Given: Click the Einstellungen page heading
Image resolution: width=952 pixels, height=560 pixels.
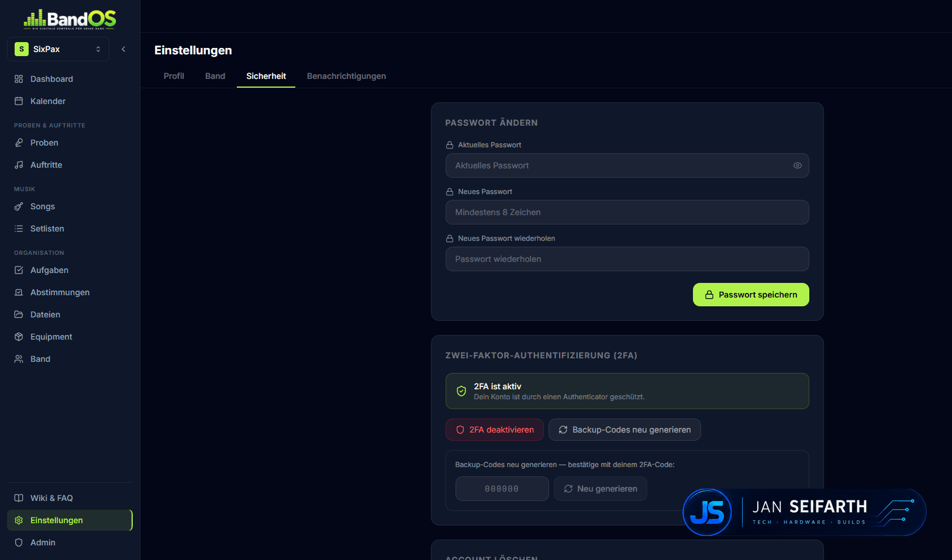Looking at the screenshot, I should (193, 50).
